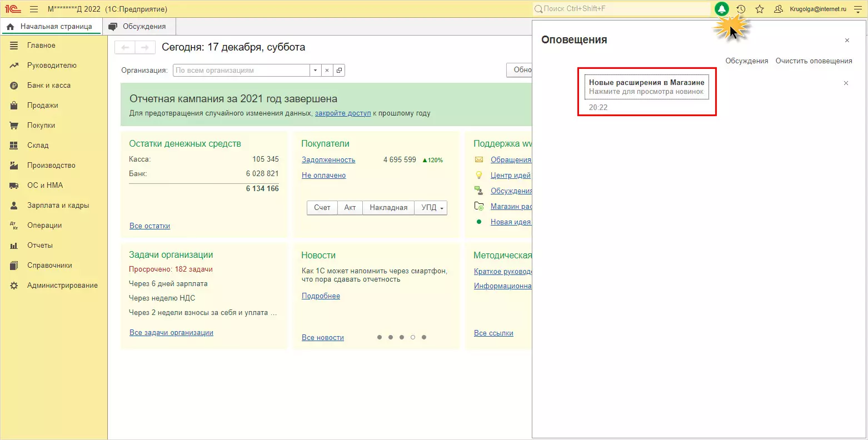This screenshot has width=868, height=440.
Task: Open the Отчеты bar chart icon
Action: [14, 246]
